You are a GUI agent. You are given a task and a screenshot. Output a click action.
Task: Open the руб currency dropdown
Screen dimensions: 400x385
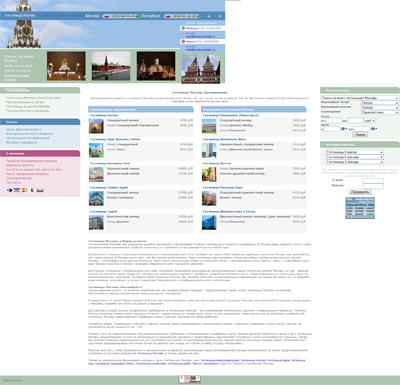tap(370, 121)
